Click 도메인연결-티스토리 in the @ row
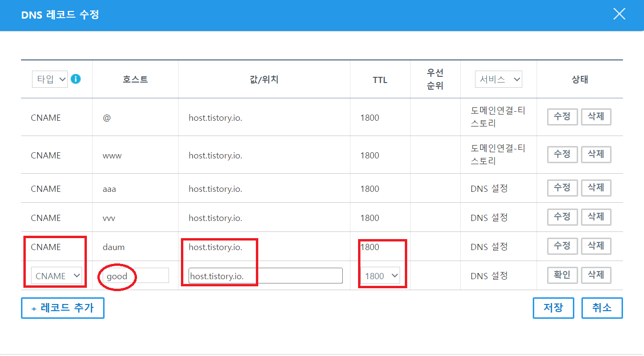This screenshot has width=644, height=356. [498, 117]
